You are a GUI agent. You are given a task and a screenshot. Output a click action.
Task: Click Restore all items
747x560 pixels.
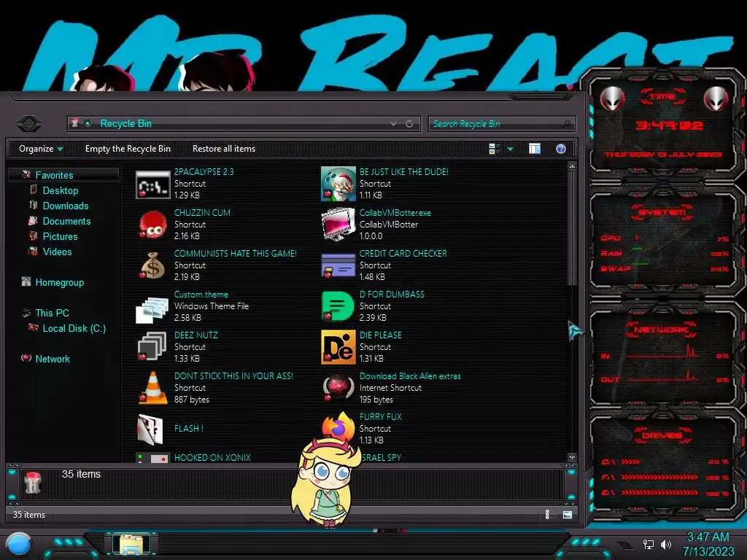pos(224,149)
